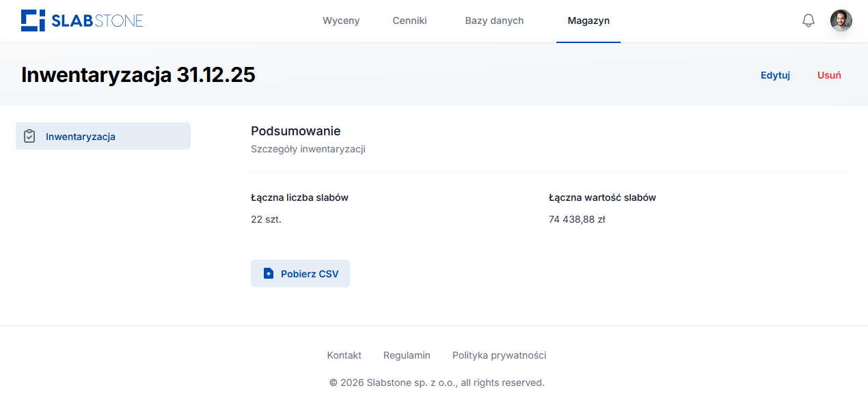Open the Kontakt footer link
This screenshot has width=868, height=403.
[344, 355]
